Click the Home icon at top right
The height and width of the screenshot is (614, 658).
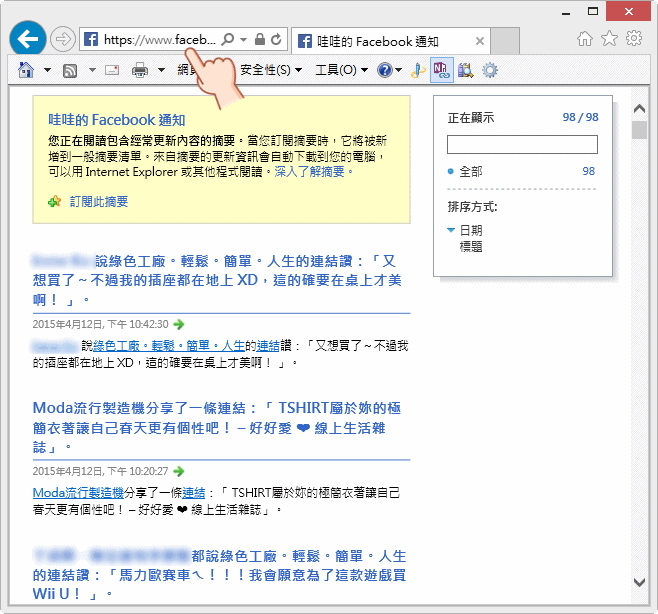pos(585,39)
